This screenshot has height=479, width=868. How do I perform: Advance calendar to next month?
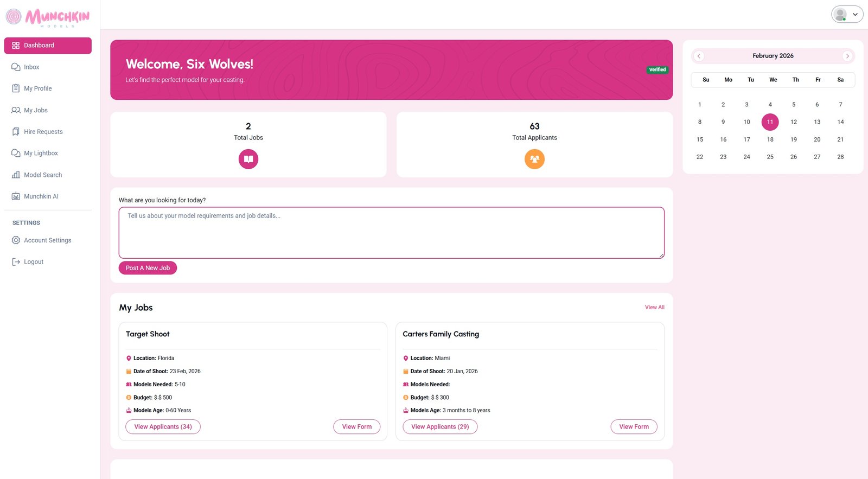tap(847, 56)
